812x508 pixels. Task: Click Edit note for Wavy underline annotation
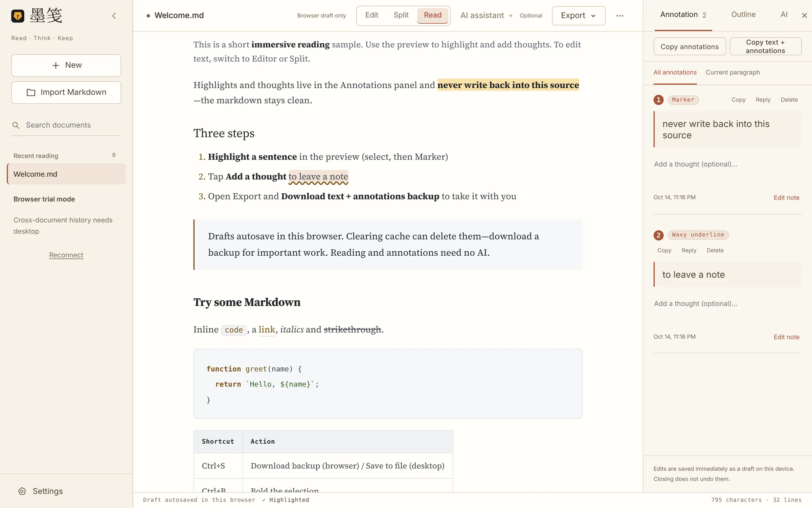(786, 337)
